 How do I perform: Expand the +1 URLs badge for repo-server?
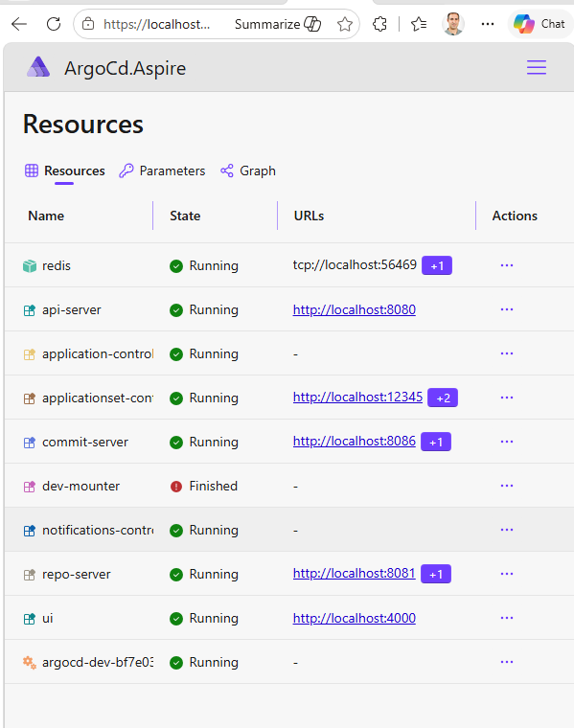coord(436,574)
